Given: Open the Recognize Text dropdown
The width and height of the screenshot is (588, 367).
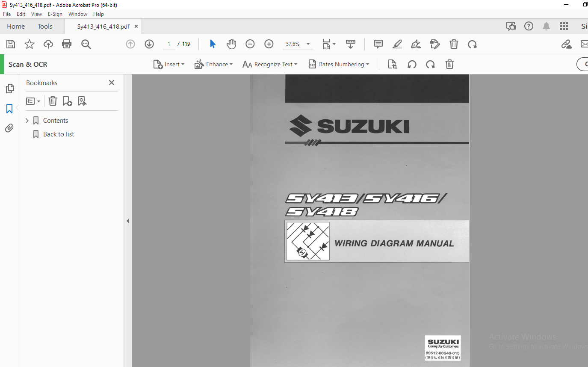Looking at the screenshot, I should (x=270, y=64).
